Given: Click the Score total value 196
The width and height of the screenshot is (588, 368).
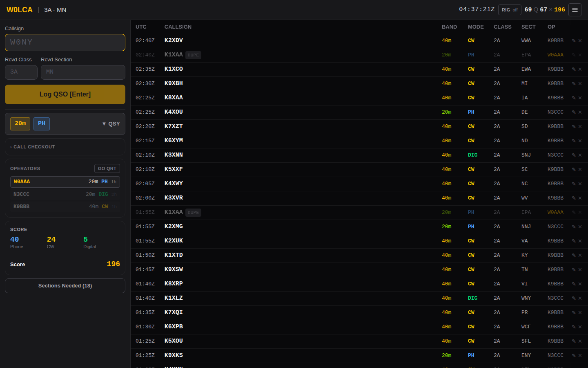Looking at the screenshot, I should pyautogui.click(x=113, y=264).
